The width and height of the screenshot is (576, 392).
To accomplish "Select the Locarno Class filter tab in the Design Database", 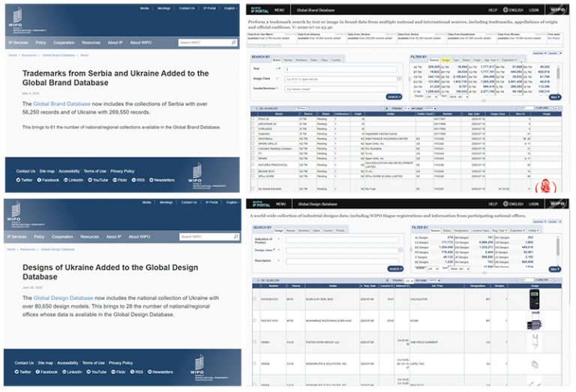I will pos(481,231).
